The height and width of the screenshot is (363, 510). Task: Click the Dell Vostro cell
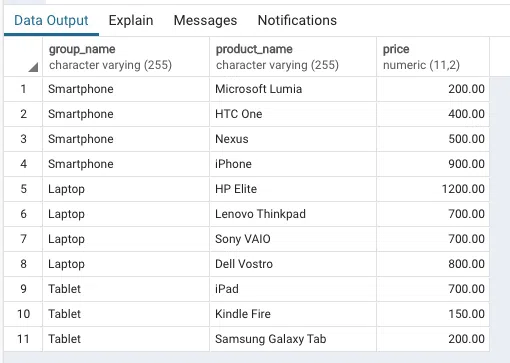pyautogui.click(x=293, y=264)
